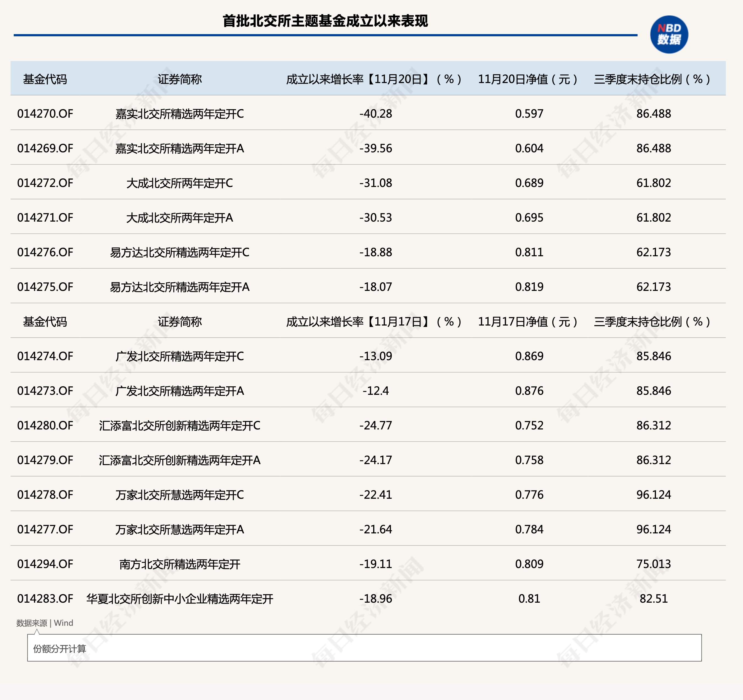Select the title 首批北交所主题基金成立以来表现
Viewport: 743px width, 700px height.
(x=325, y=21)
